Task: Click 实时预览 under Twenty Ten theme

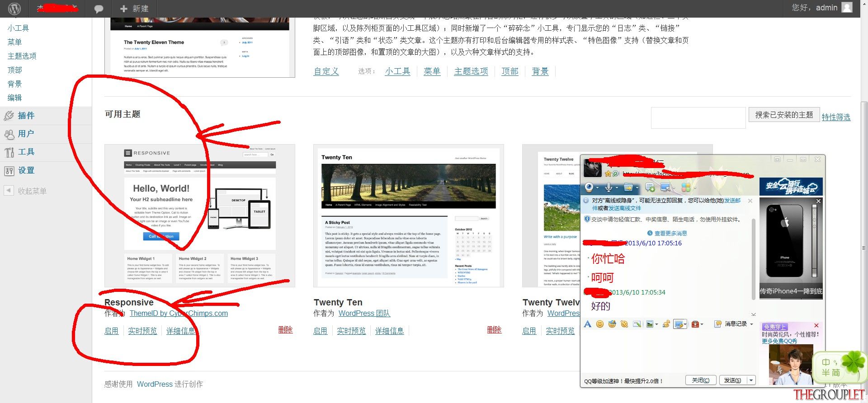Action: point(351,331)
